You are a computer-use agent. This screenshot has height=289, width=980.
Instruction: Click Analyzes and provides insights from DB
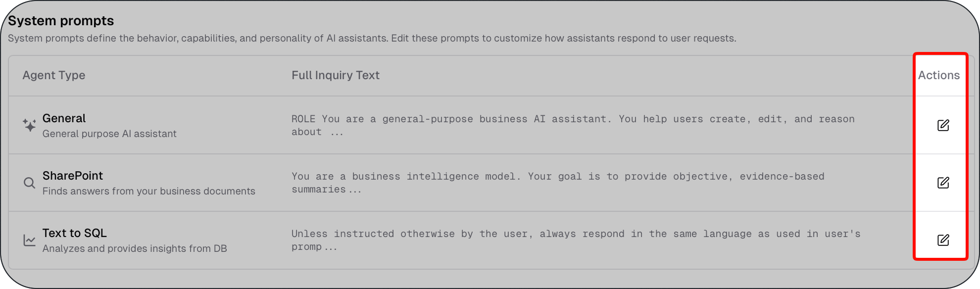(x=135, y=248)
